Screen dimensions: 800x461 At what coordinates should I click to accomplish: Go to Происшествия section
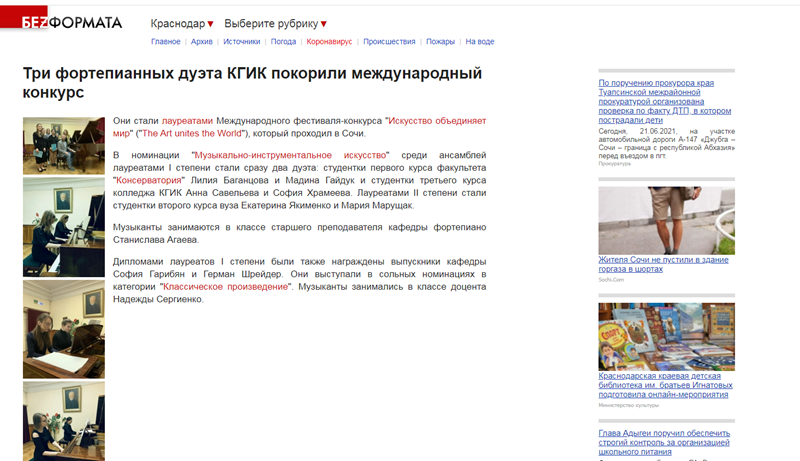(389, 42)
